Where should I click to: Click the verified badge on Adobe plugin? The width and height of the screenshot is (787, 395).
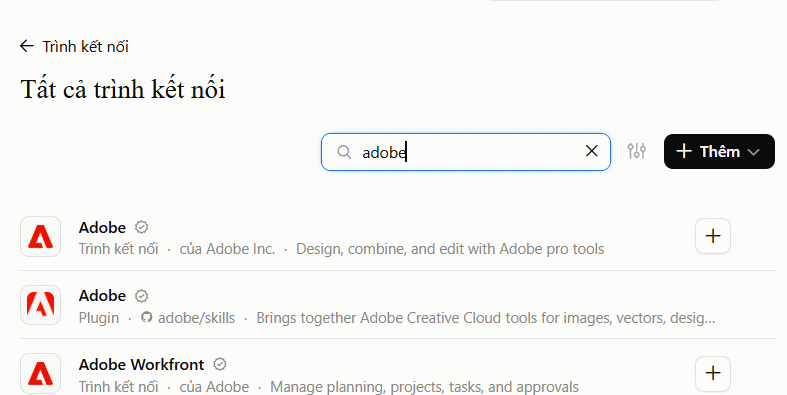click(x=142, y=296)
